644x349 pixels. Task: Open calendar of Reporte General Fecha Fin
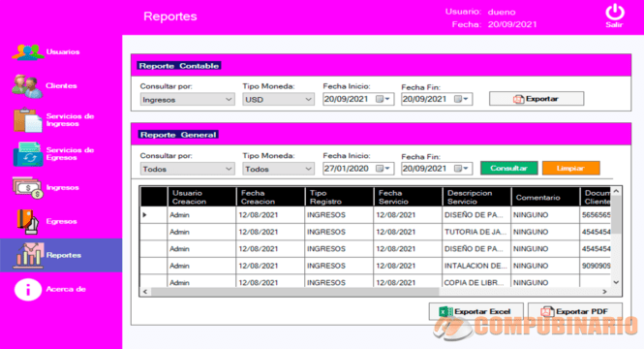tap(461, 169)
